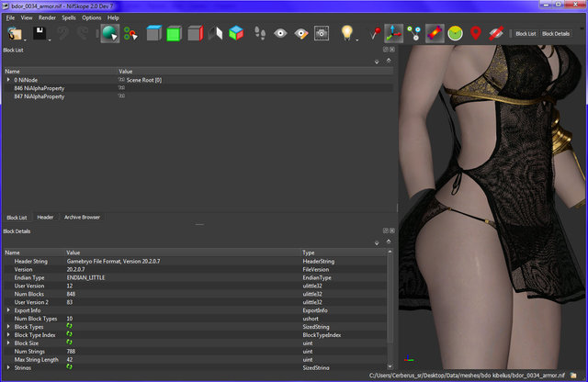This screenshot has height=382, width=588.
Task: Open the Spells menu
Action: 69,17
